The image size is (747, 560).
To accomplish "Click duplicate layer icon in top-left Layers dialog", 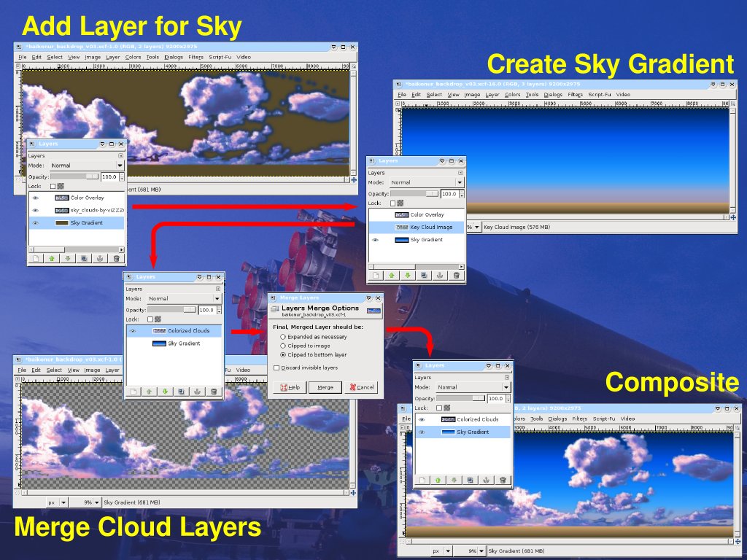I will 84,257.
